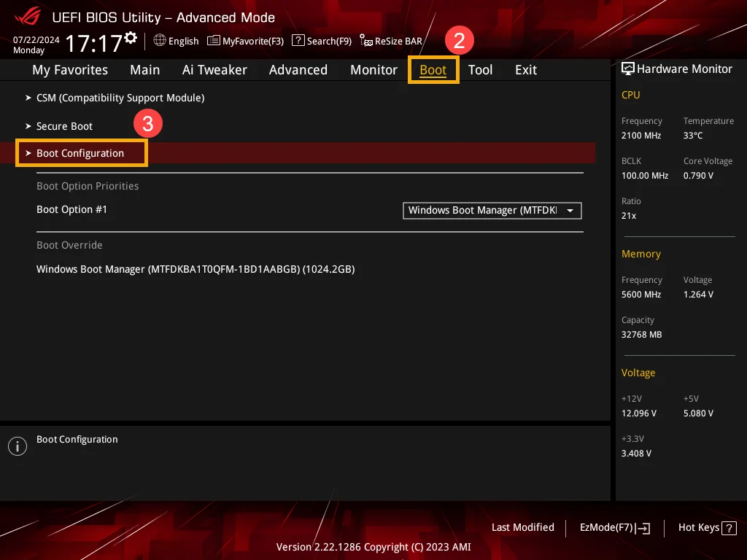Click the Monday weekday text
The image size is (747, 560).
coord(28,50)
